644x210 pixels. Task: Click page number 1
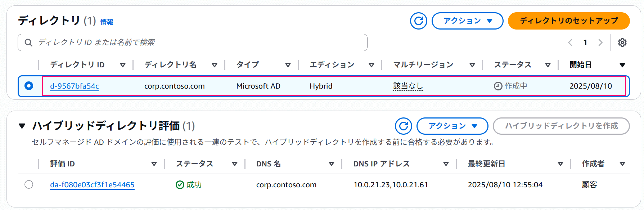click(585, 43)
